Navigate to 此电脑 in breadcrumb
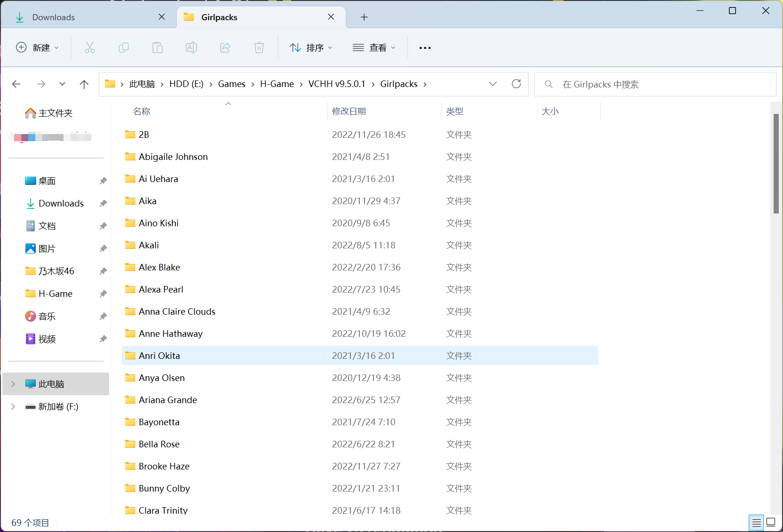The image size is (783, 532). pos(142,84)
